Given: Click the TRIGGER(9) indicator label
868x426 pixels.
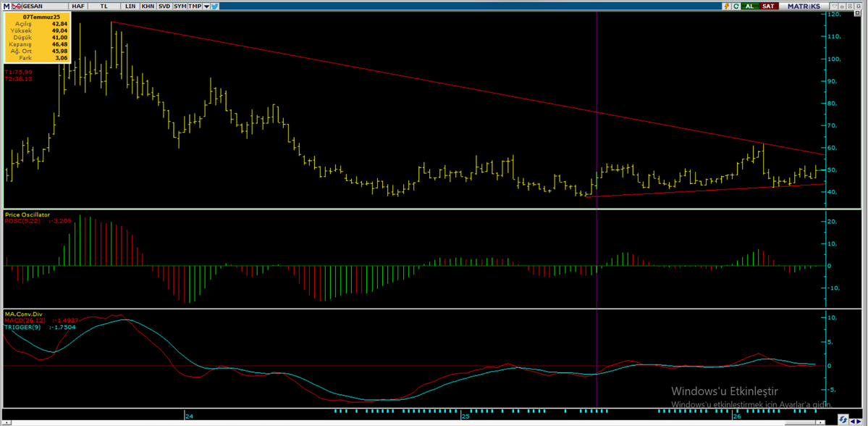Looking at the screenshot, I should tap(22, 327).
